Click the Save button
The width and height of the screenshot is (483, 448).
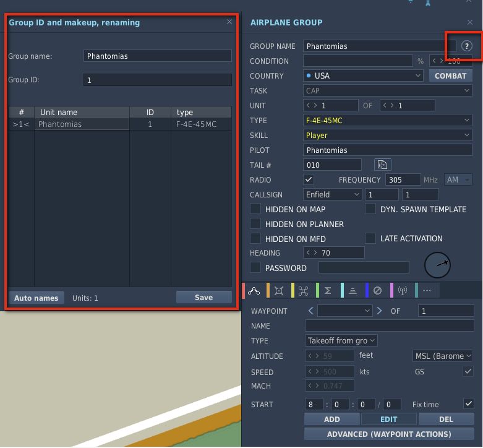pyautogui.click(x=204, y=297)
